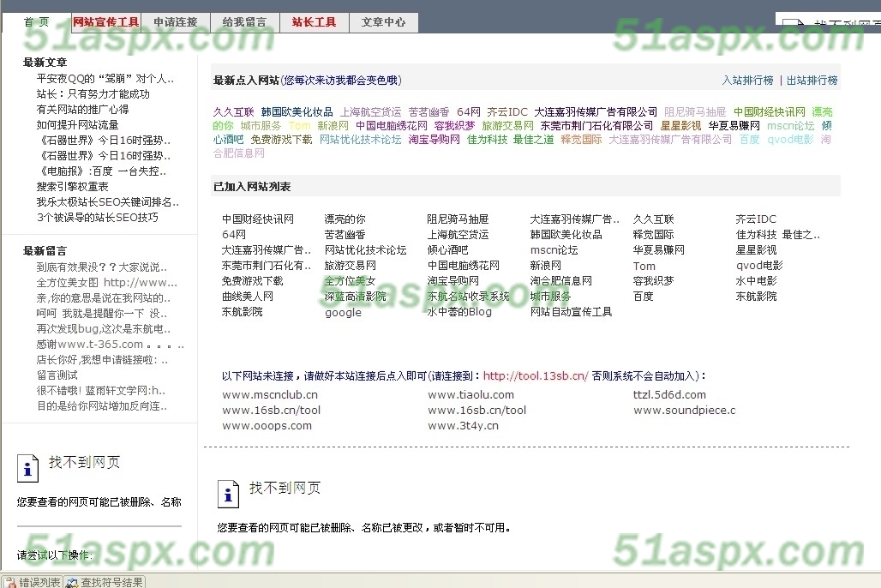Screen dimensions: 881x588
Task: Open the 给我留言 tab
Action: [244, 22]
